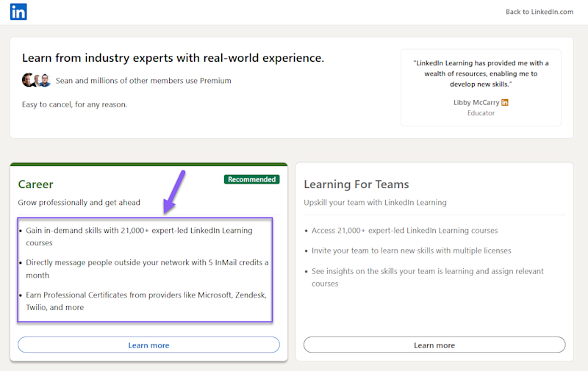Click Learn more in Career card

click(x=148, y=345)
